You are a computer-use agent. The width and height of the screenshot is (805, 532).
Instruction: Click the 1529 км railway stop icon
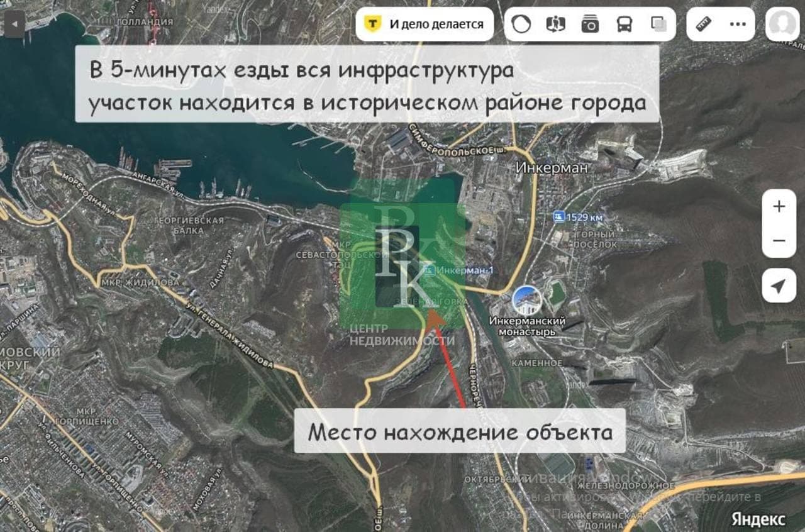point(558,217)
